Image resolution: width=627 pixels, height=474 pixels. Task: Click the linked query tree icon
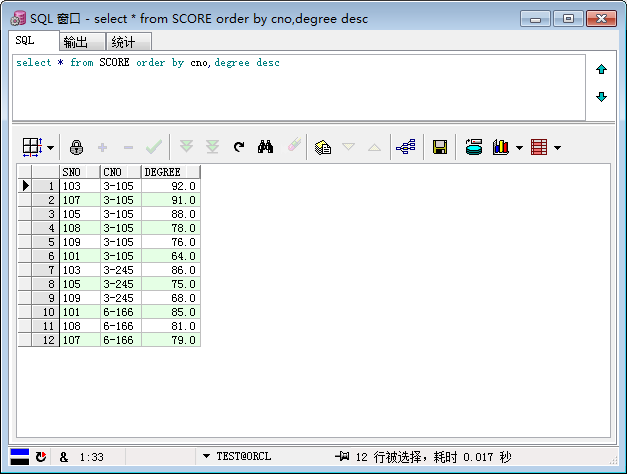click(406, 147)
